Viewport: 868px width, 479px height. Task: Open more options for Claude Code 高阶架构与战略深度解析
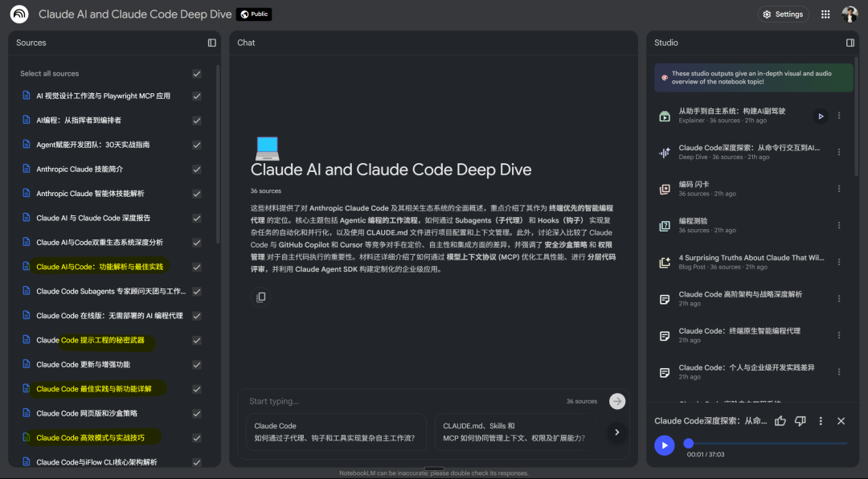coord(839,298)
